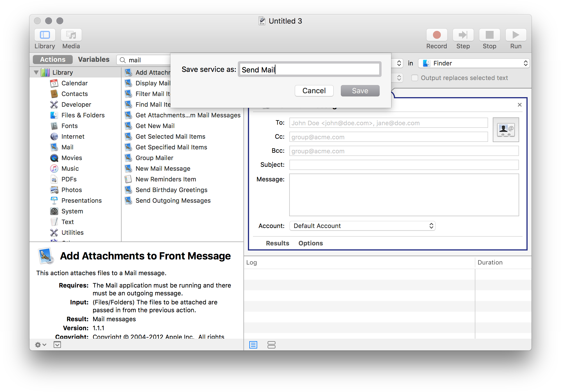Open the Contacts address picker button
Image resolution: width=561 pixels, height=392 pixels.
click(x=506, y=130)
